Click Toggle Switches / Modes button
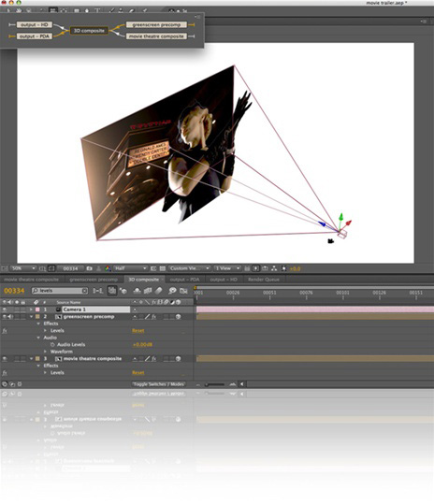Screen dimensions: 434x504 158,384
